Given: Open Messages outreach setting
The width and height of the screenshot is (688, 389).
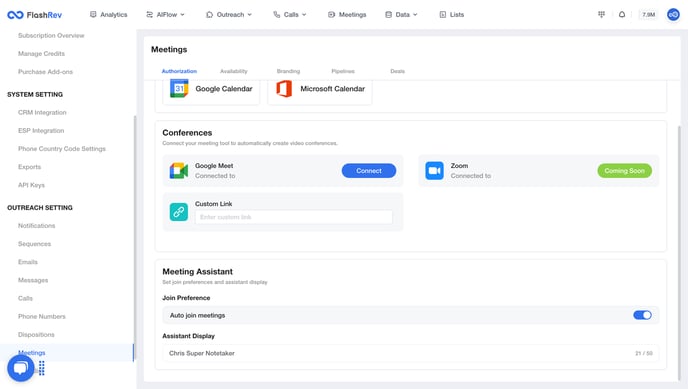Looking at the screenshot, I should click(33, 280).
